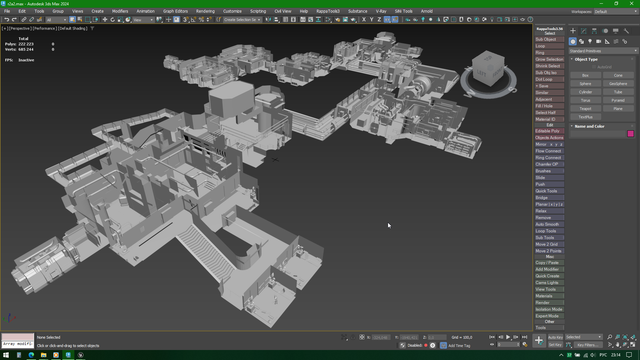Open the Graph Editors menu
Image resolution: width=640 pixels, height=360 pixels.
coord(175,11)
